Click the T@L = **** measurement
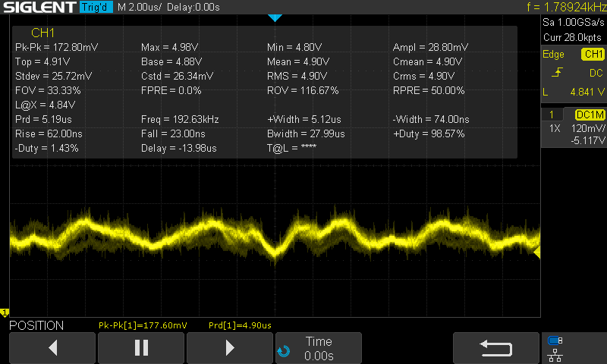 click(291, 148)
